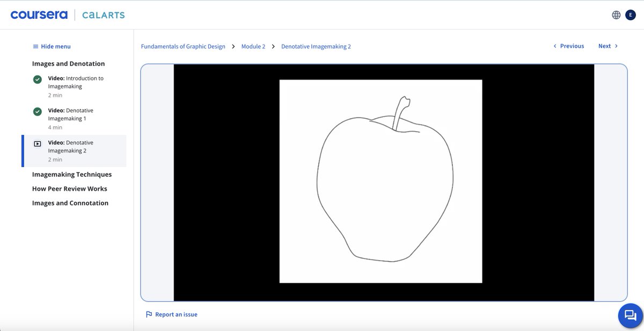
Task: Click Report an issue link
Action: pyautogui.click(x=172, y=314)
